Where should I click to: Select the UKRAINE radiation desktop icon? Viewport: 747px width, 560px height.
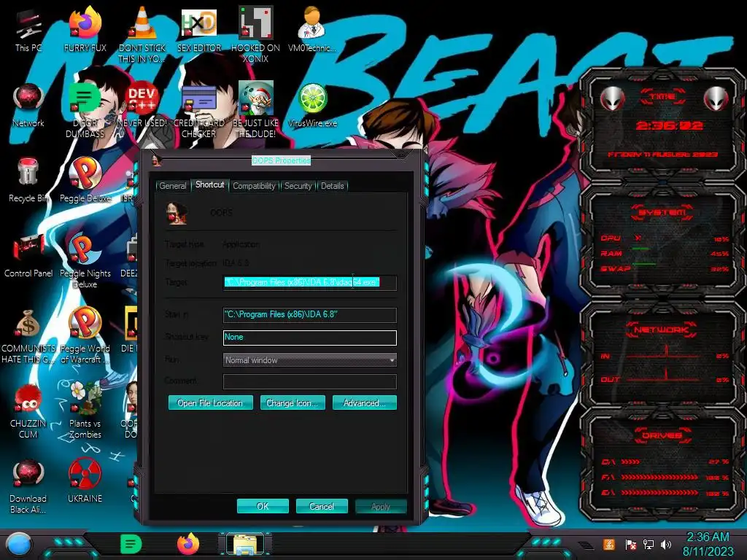click(x=85, y=481)
